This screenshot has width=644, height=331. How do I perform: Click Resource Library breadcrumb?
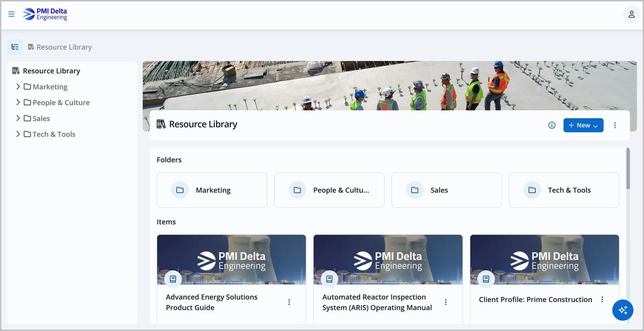coord(64,47)
